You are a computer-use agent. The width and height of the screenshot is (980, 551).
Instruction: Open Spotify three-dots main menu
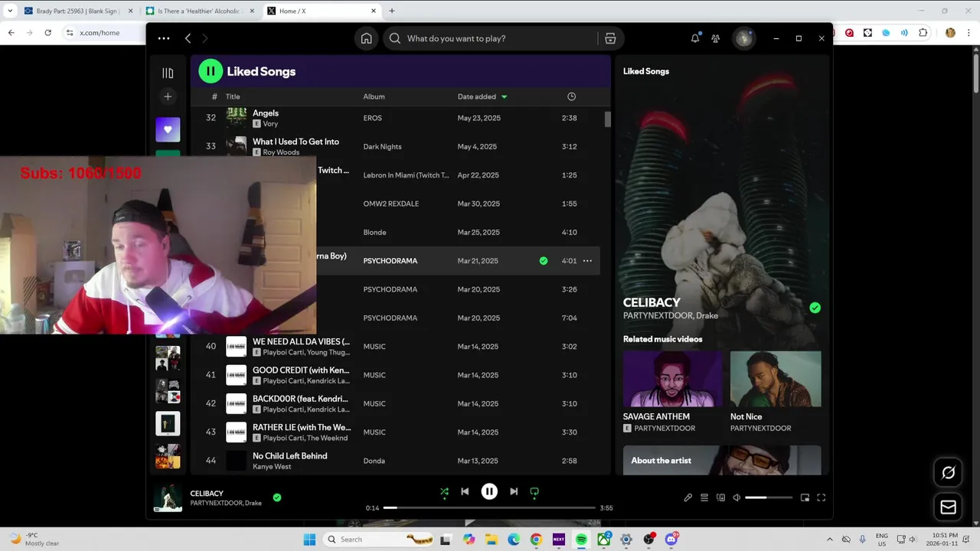coord(164,38)
